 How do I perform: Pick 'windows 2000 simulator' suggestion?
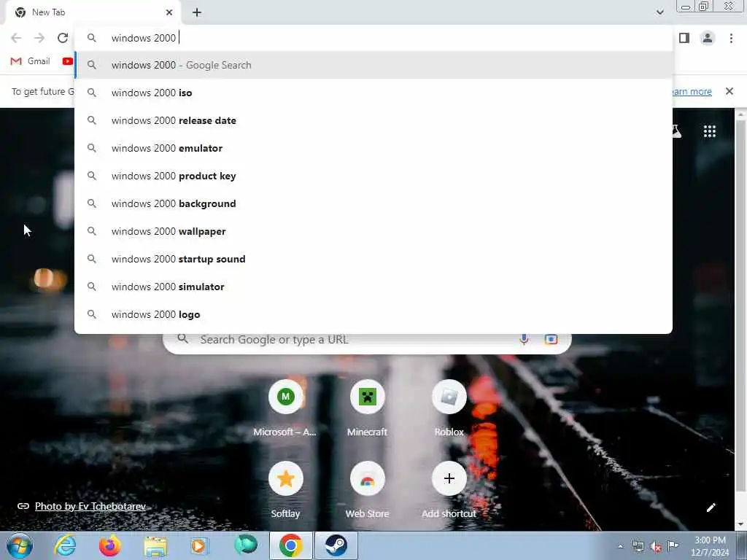coord(373,286)
